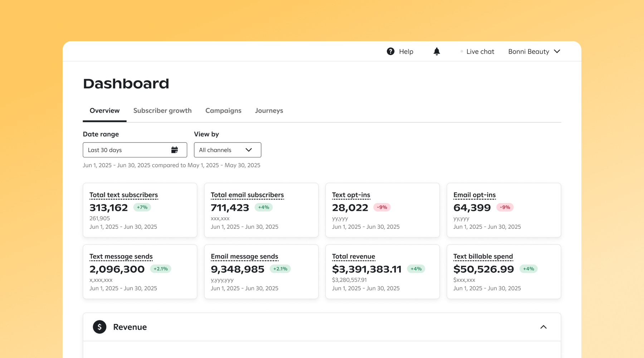Collapse the Revenue section chevron
The width and height of the screenshot is (644, 358).
pyautogui.click(x=543, y=327)
